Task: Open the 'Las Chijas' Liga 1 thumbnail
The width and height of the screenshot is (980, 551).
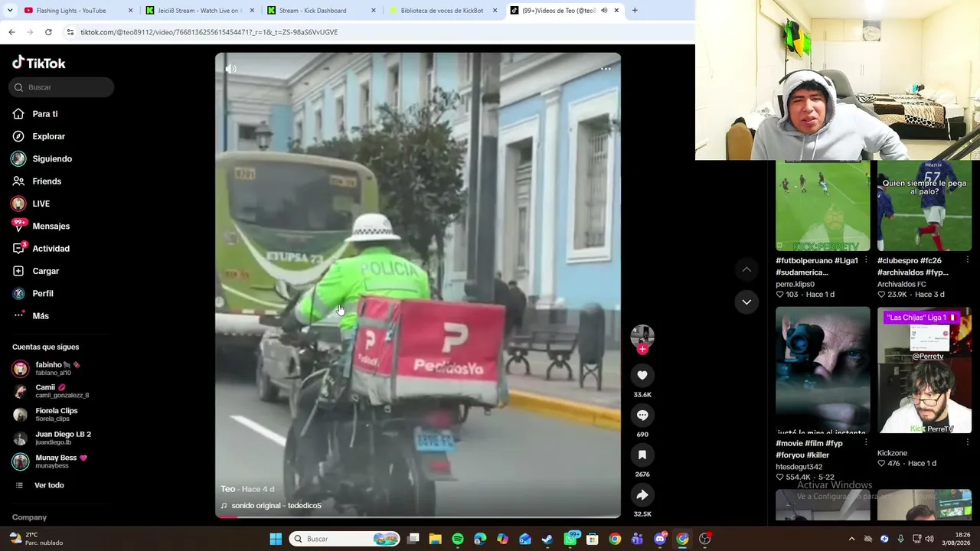Action: (x=924, y=370)
